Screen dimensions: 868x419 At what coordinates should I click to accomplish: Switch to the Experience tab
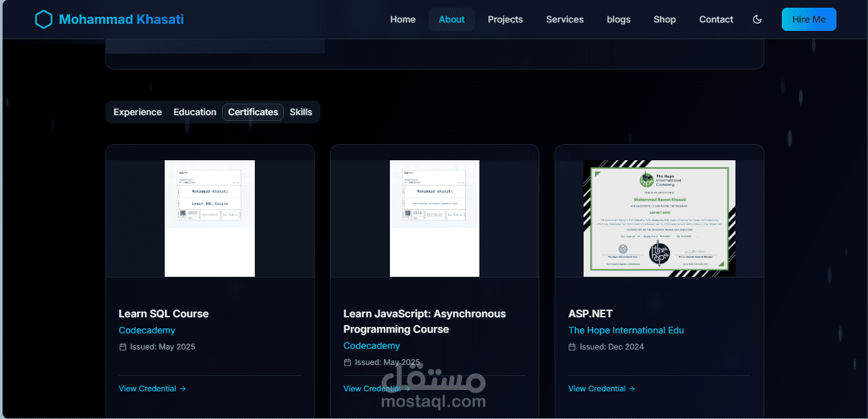tap(138, 112)
